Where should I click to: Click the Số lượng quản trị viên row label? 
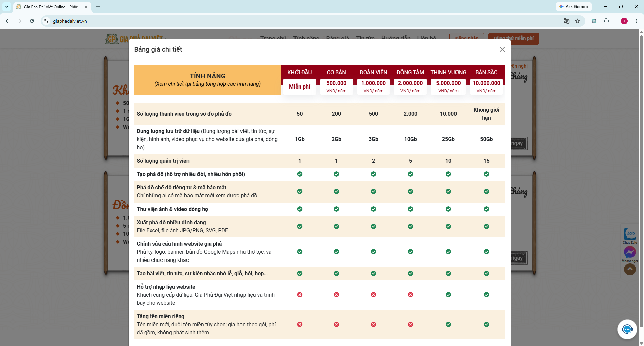coord(163,161)
